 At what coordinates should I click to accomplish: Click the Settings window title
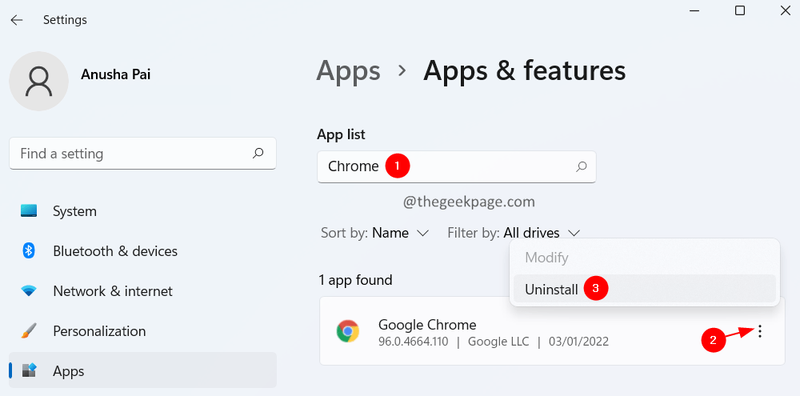click(65, 20)
